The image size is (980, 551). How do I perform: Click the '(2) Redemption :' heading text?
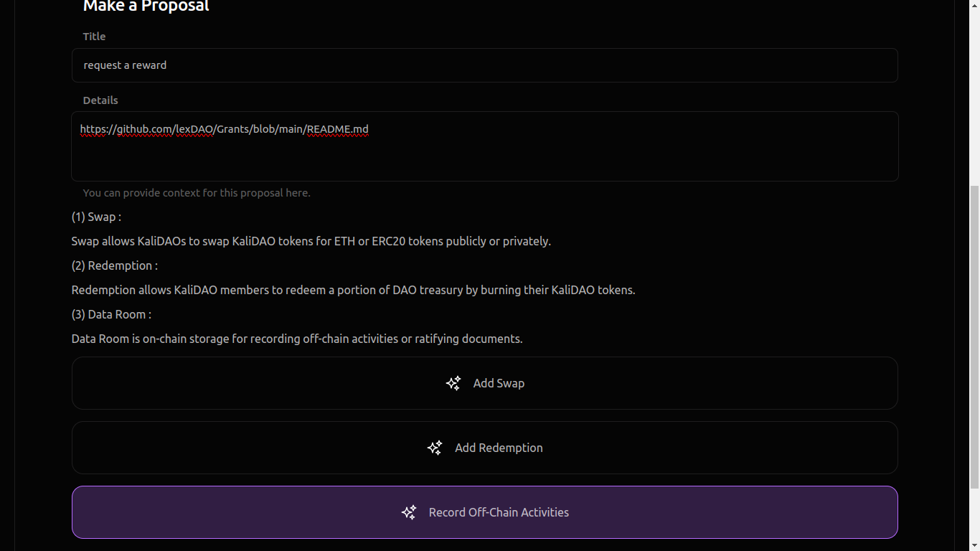pyautogui.click(x=115, y=265)
